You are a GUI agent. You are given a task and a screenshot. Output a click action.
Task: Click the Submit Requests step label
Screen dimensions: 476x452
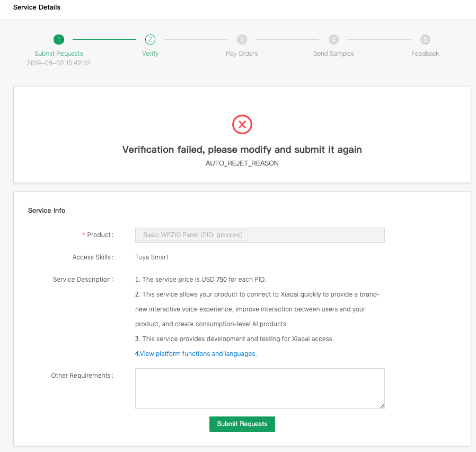click(59, 54)
